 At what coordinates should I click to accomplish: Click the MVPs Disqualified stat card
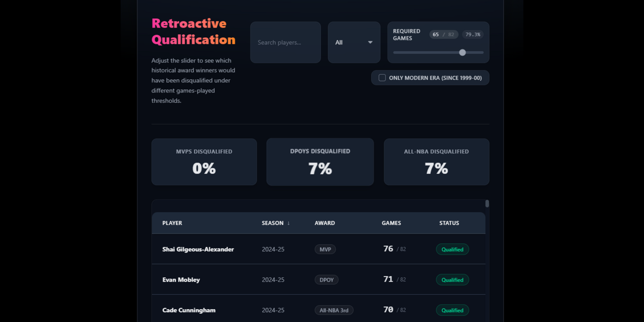coord(204,162)
